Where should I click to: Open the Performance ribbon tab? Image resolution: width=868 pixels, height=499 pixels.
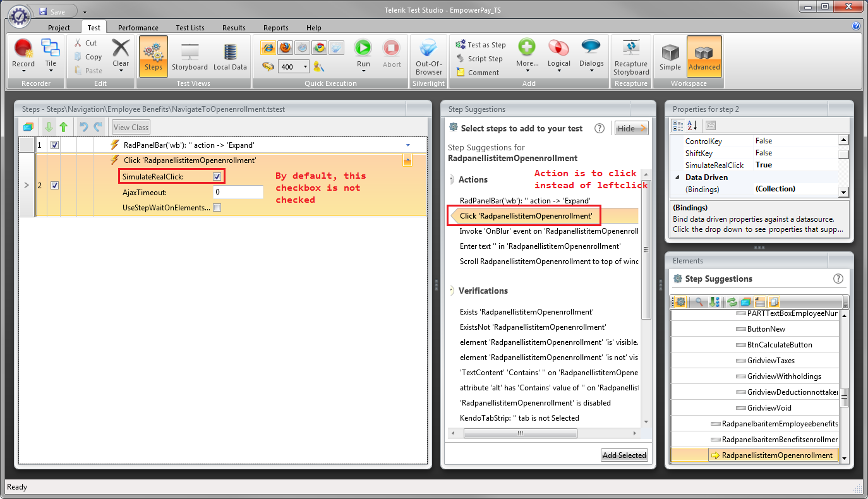pos(138,28)
